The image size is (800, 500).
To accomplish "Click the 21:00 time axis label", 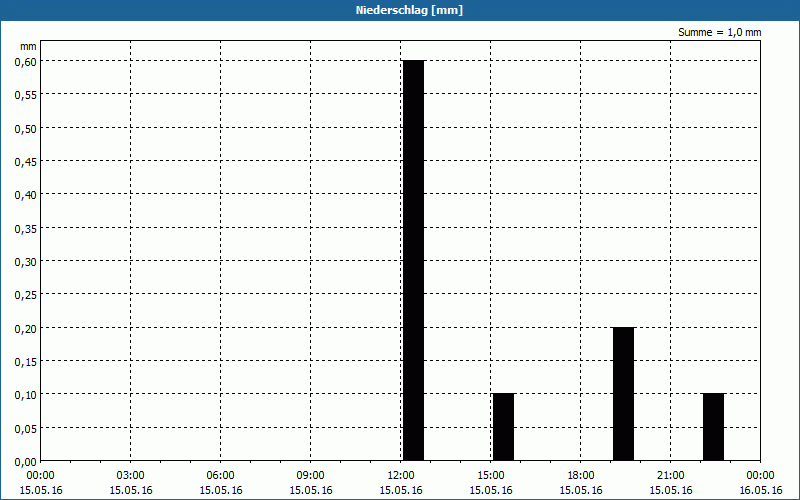I will (671, 475).
